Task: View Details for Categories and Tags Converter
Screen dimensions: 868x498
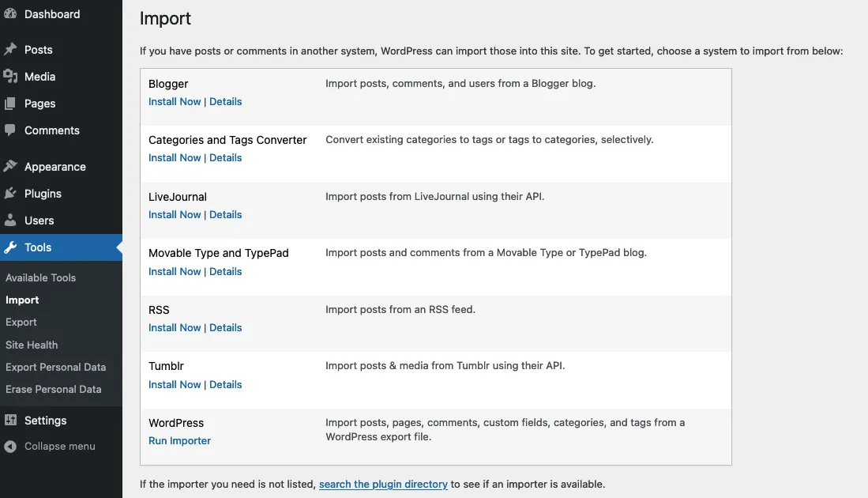Action: [x=225, y=157]
